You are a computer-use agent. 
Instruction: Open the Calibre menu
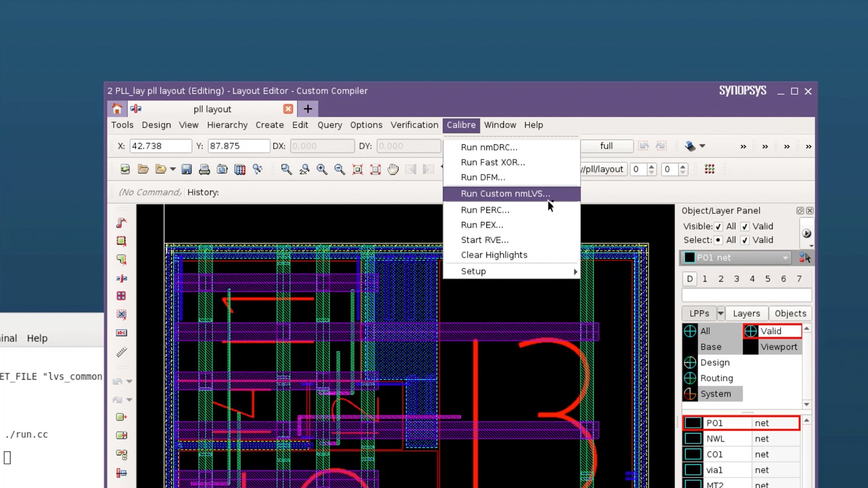click(461, 125)
